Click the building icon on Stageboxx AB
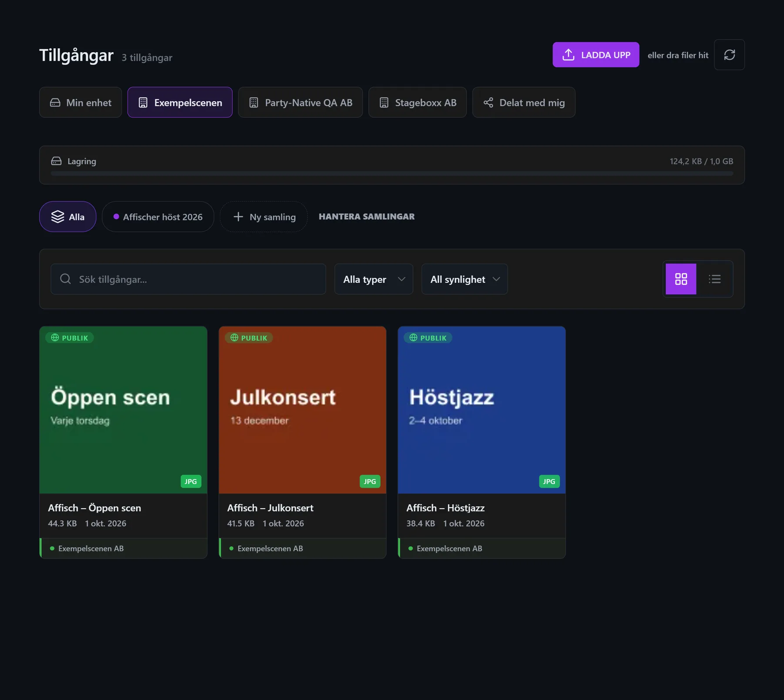The image size is (784, 700). [x=384, y=102]
